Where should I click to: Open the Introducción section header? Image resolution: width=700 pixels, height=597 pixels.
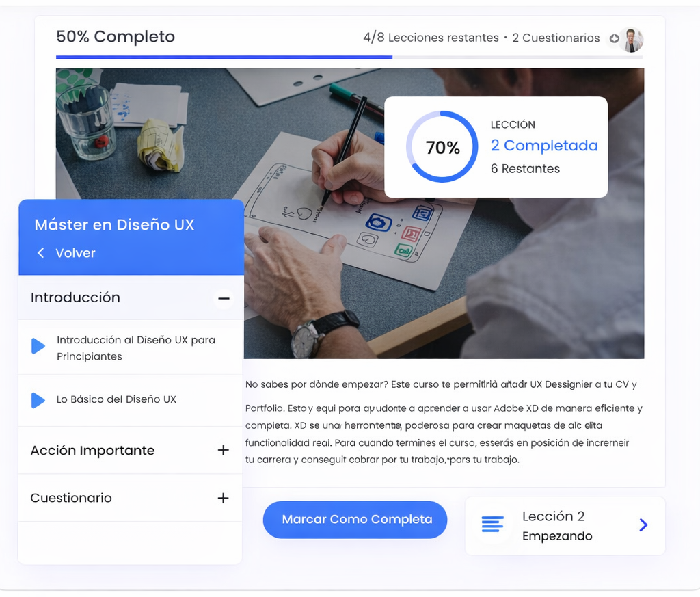pos(131,298)
